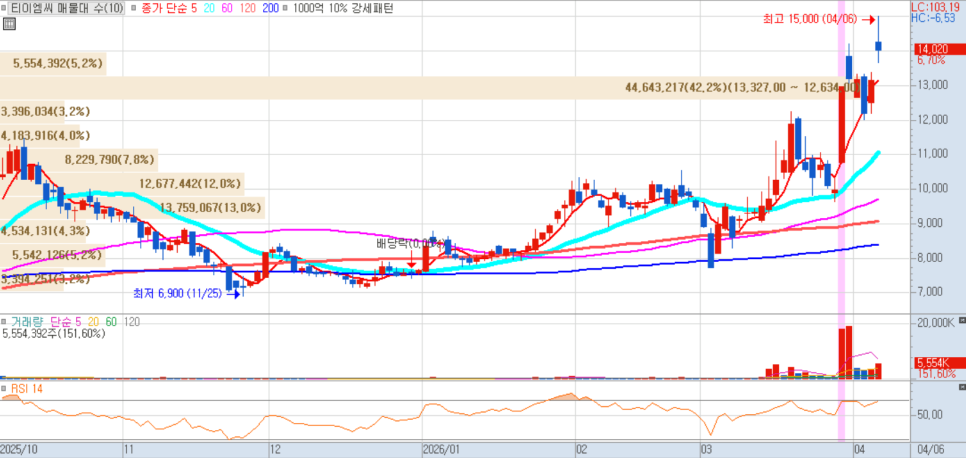Click the 20,000K volume axis label
The width and height of the screenshot is (966, 458).
click(x=936, y=324)
